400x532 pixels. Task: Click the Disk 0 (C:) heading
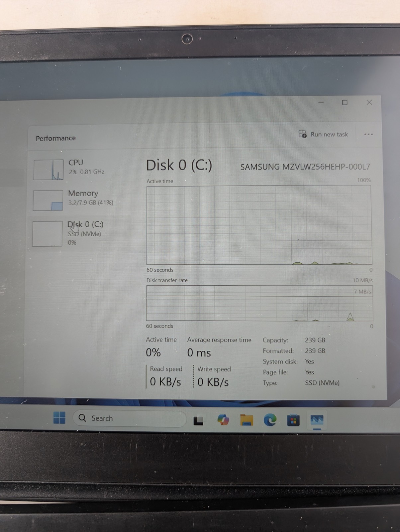179,165
